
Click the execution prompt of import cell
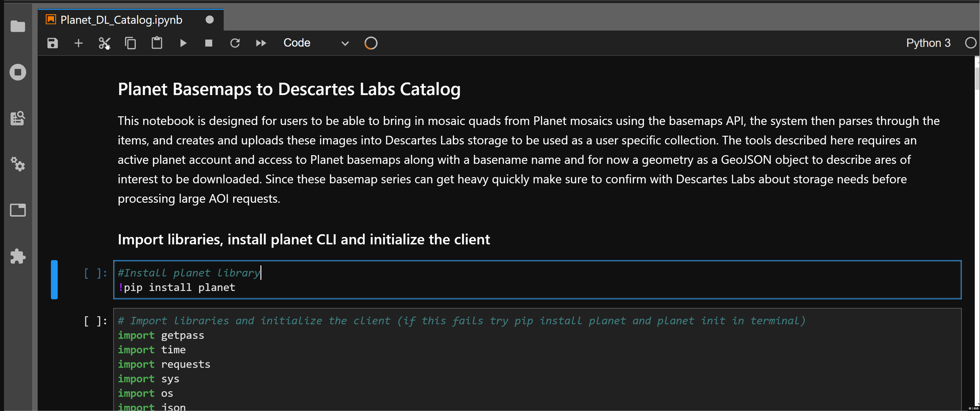click(95, 321)
